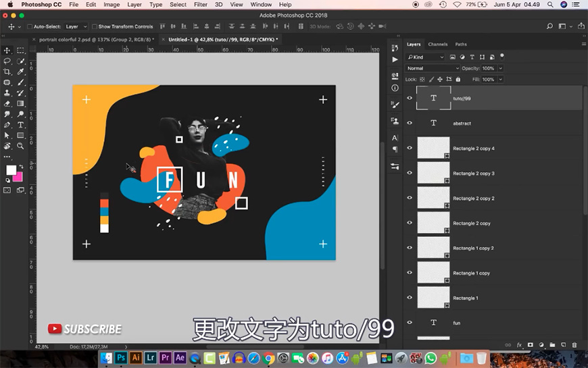Add a layer mask
This screenshot has width=588, height=368.
[x=531, y=345]
